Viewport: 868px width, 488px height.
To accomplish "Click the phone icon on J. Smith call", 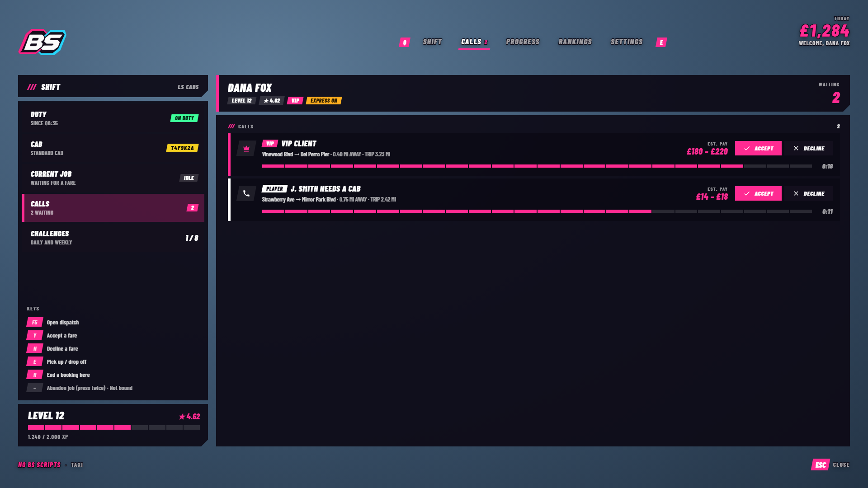I will pos(246,193).
